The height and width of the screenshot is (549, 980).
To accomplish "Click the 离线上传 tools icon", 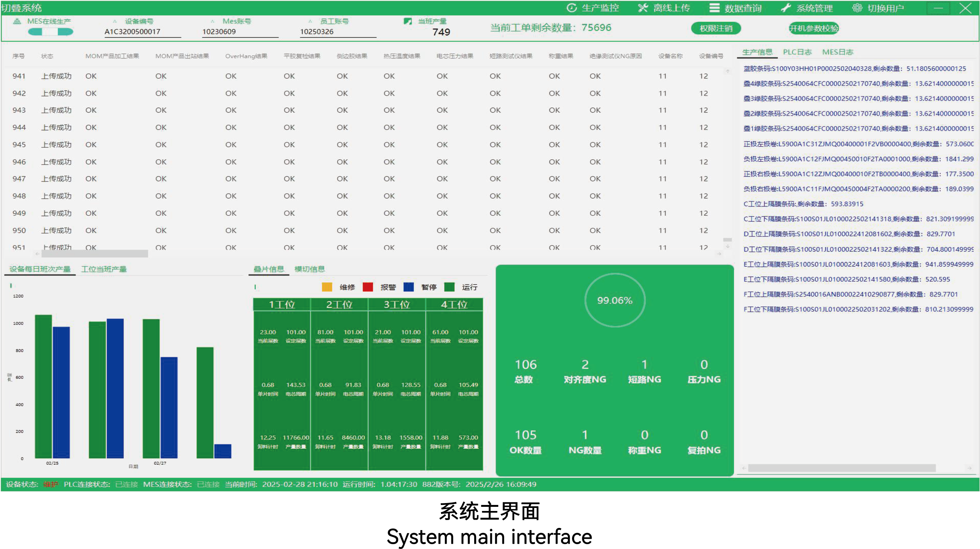I will pos(642,8).
